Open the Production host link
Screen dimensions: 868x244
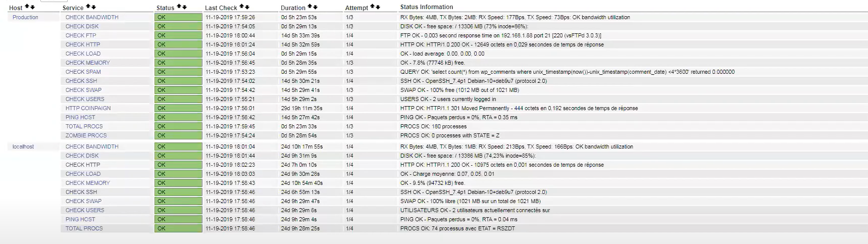pyautogui.click(x=25, y=17)
